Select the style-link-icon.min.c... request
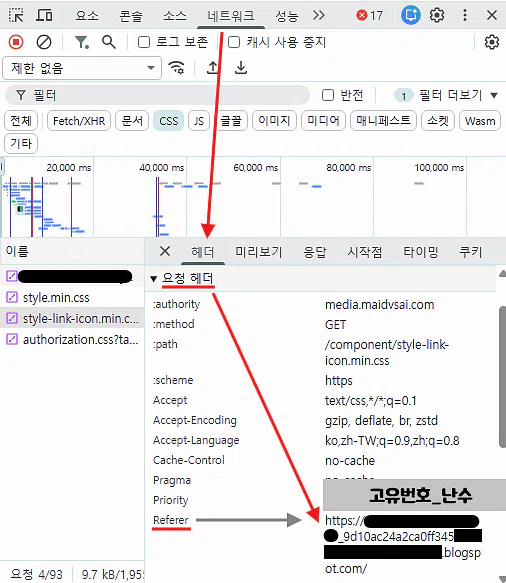The width and height of the screenshot is (506, 583). coord(72,318)
